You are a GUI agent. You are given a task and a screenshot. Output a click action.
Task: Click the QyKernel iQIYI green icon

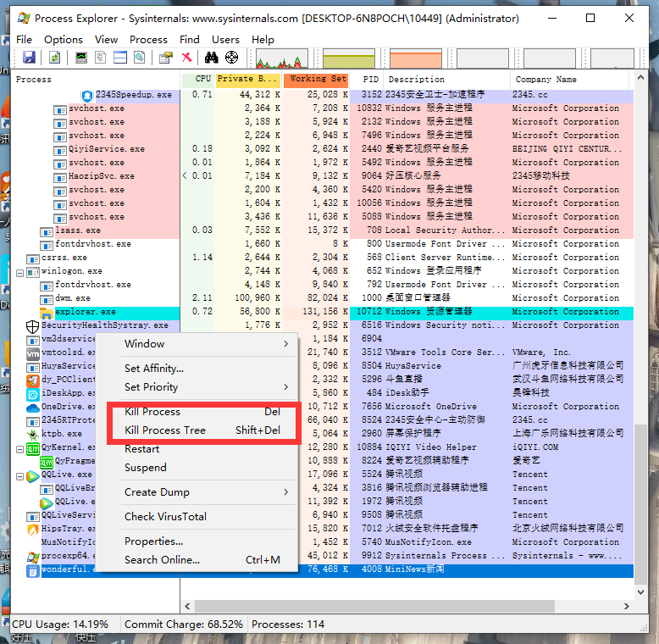pos(33,449)
